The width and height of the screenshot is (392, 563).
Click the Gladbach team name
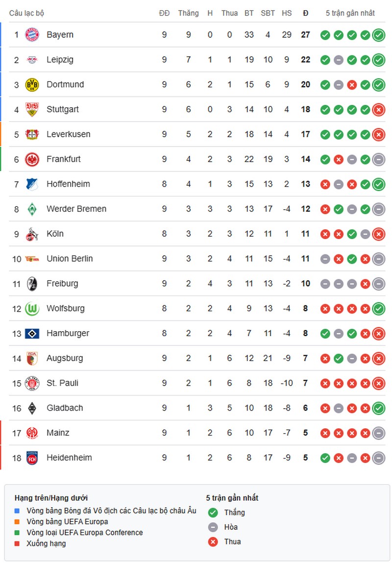(65, 408)
